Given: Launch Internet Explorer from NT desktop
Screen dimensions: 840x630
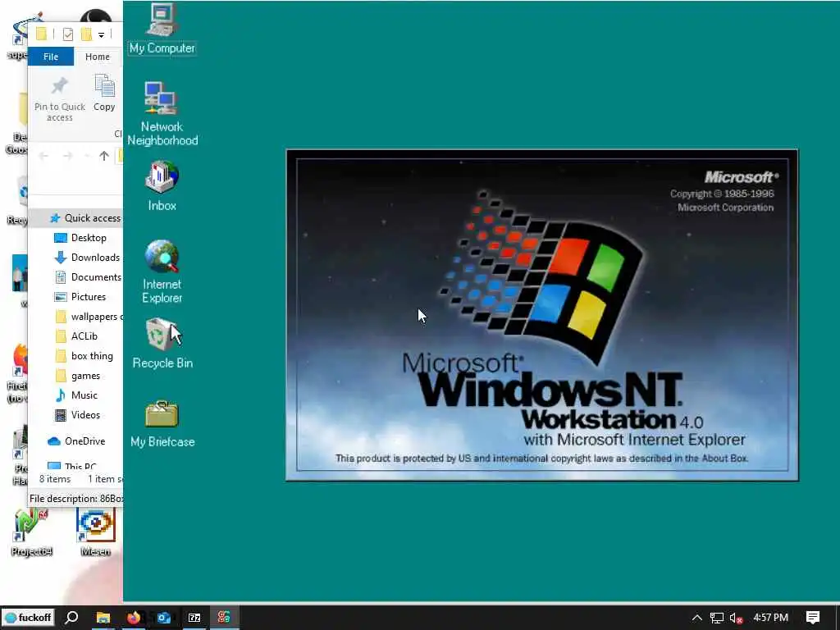Looking at the screenshot, I should click(162, 271).
